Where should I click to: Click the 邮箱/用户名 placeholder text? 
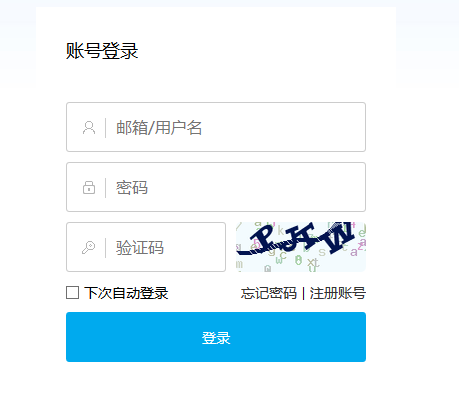click(159, 128)
